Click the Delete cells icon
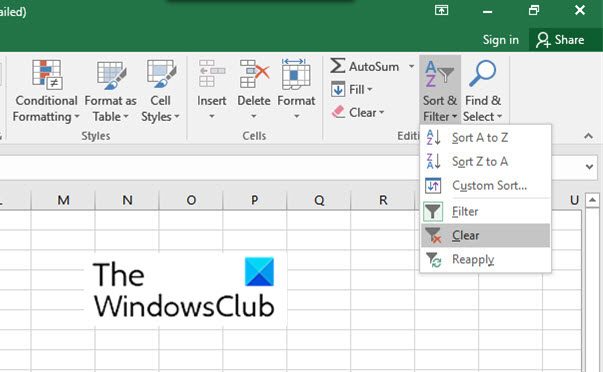603x372 pixels. 254,74
